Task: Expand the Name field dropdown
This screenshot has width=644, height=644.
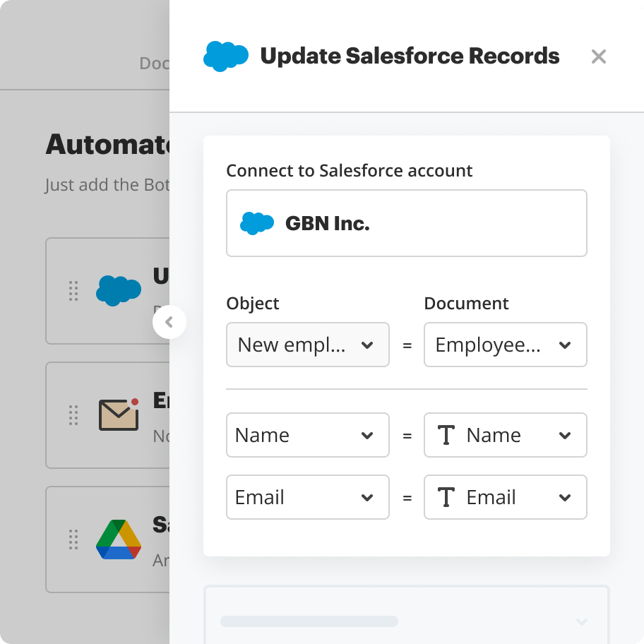Action: 308,435
